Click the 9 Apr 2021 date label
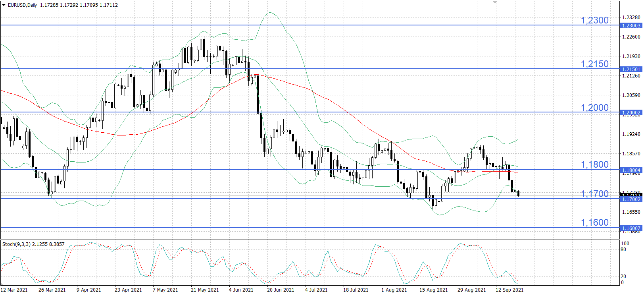 tap(88, 290)
